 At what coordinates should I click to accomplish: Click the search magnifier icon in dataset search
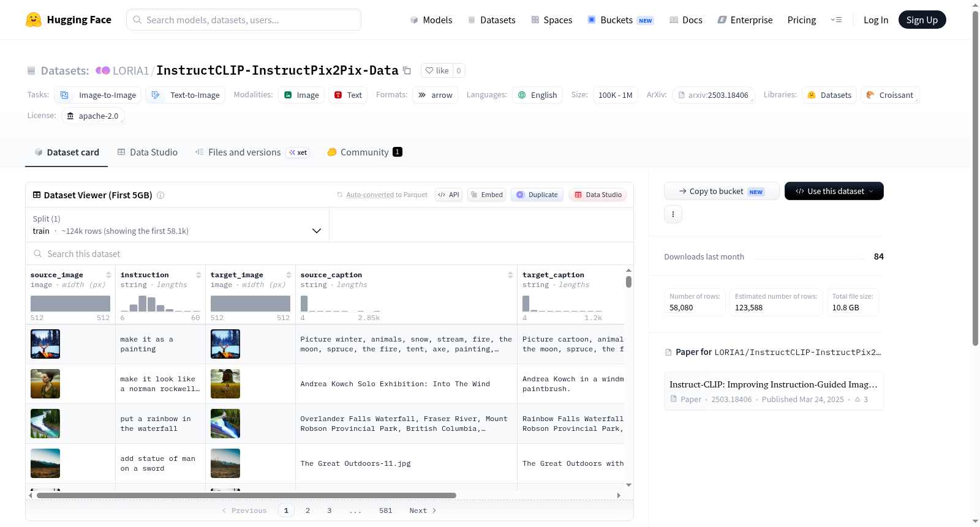click(38, 254)
